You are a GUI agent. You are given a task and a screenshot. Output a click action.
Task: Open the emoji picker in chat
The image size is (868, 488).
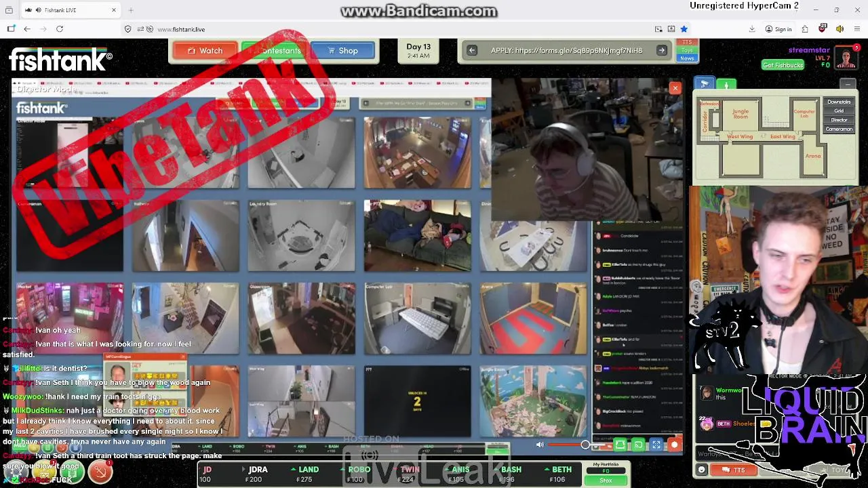click(x=701, y=470)
